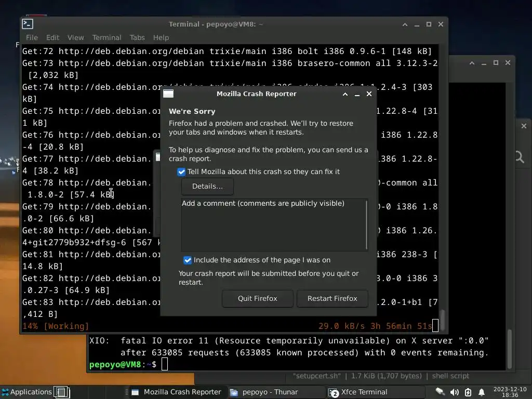Click the front Terminal vertical scrollbar
Image resolution: width=532 pixels, height=399 pixels.
(442, 320)
